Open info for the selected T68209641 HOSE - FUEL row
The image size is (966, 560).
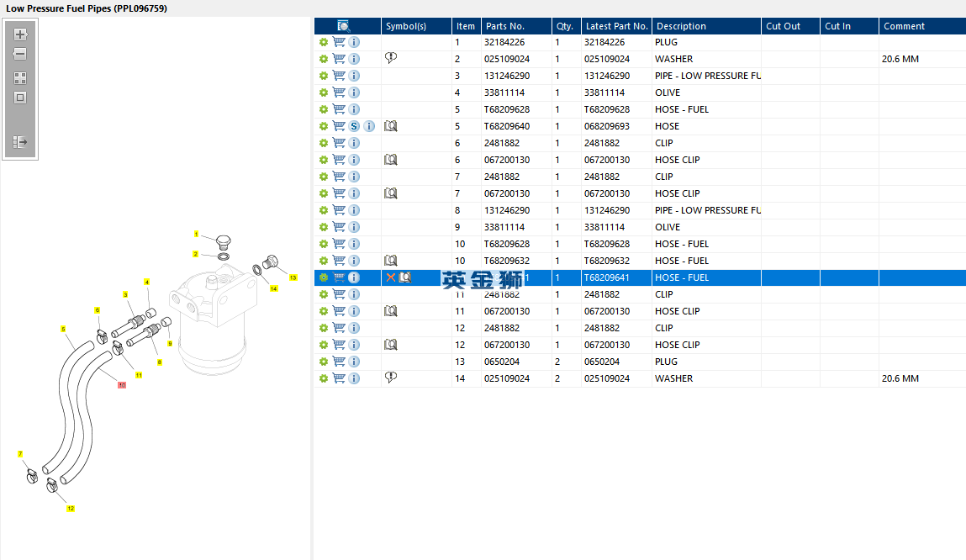pos(354,277)
